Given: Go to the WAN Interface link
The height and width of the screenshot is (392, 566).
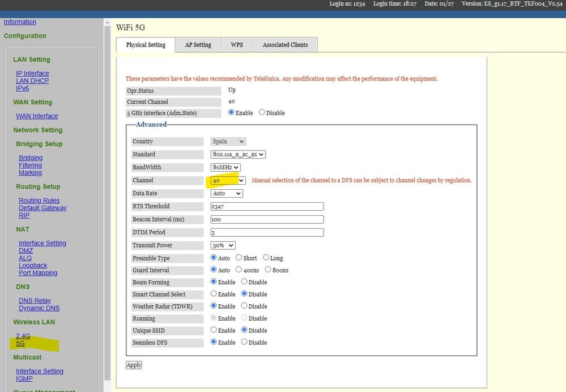Looking at the screenshot, I should click(37, 116).
